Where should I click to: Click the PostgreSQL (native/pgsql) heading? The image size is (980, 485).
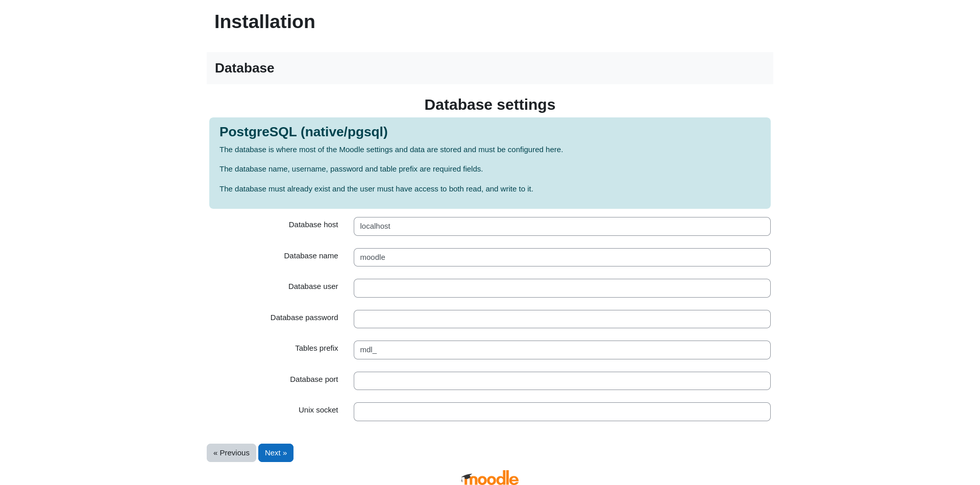[x=304, y=132]
